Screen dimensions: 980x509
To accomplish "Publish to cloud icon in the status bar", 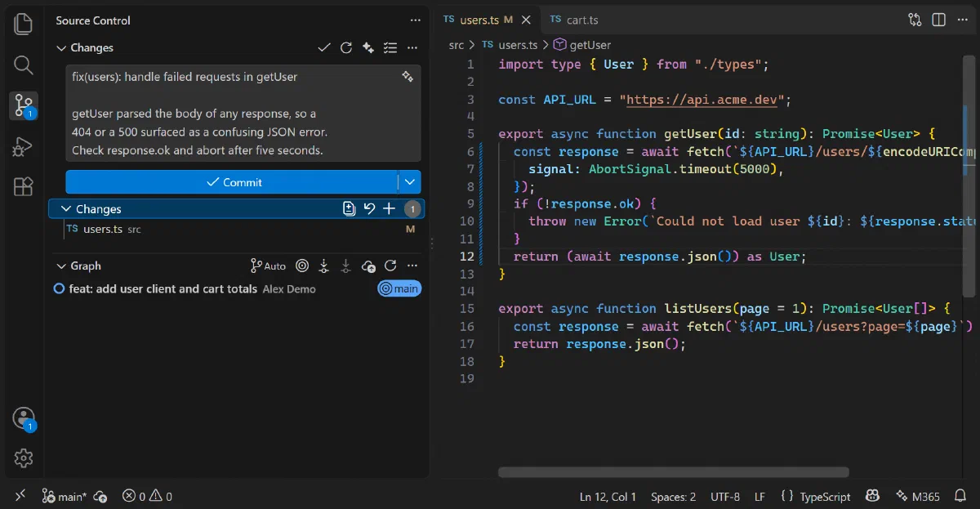I will click(100, 496).
